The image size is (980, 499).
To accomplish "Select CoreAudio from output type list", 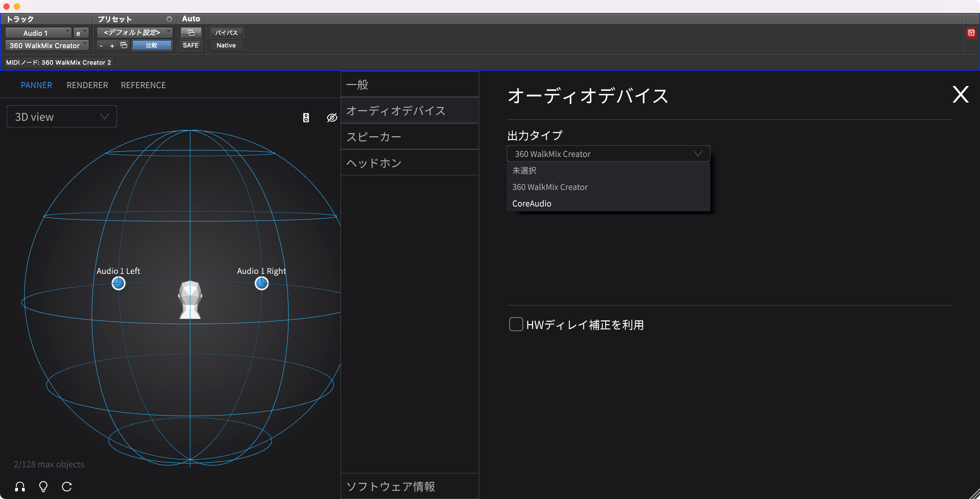I will 532,203.
